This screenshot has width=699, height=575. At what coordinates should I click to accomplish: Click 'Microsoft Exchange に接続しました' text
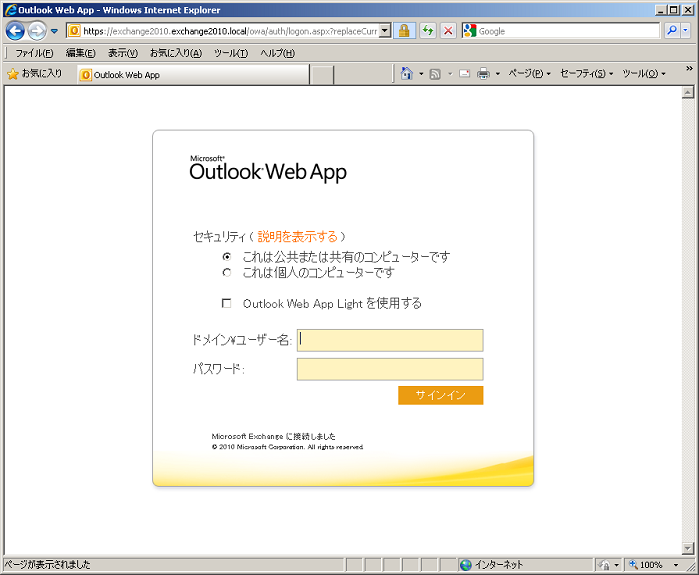pos(274,436)
